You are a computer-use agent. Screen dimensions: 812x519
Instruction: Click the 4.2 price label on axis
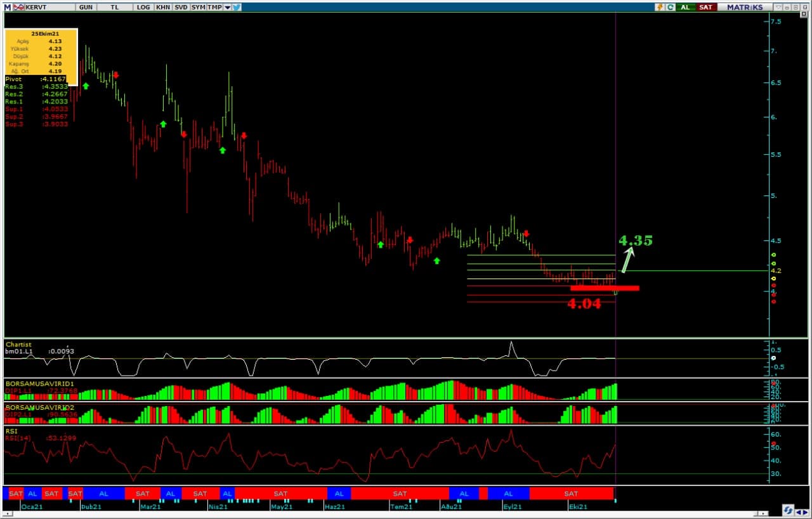[x=776, y=271]
